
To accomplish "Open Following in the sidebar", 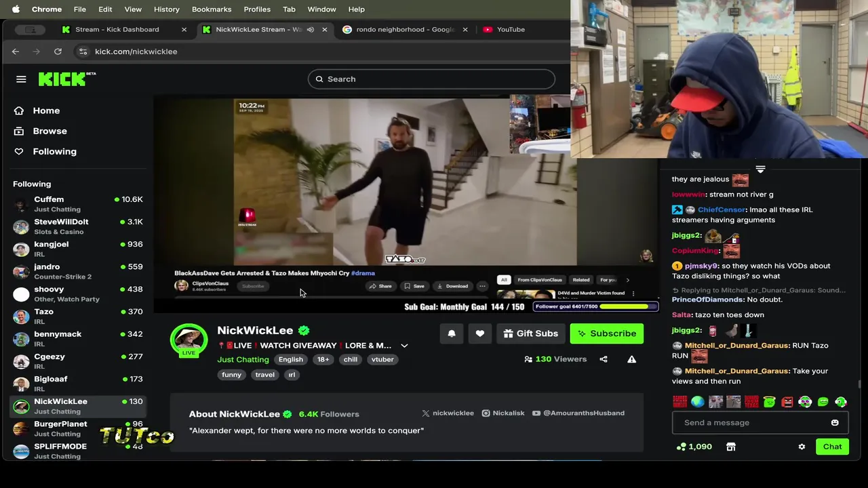I will tap(54, 151).
